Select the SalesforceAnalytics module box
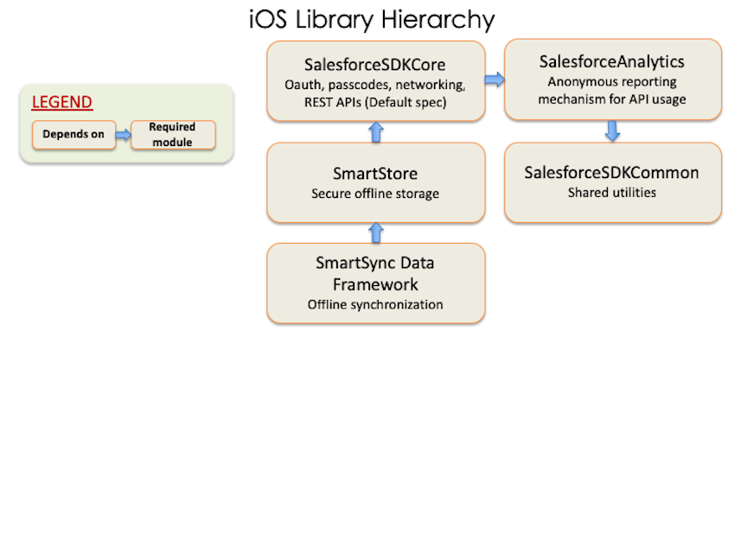This screenshot has width=747, height=560. click(613, 79)
